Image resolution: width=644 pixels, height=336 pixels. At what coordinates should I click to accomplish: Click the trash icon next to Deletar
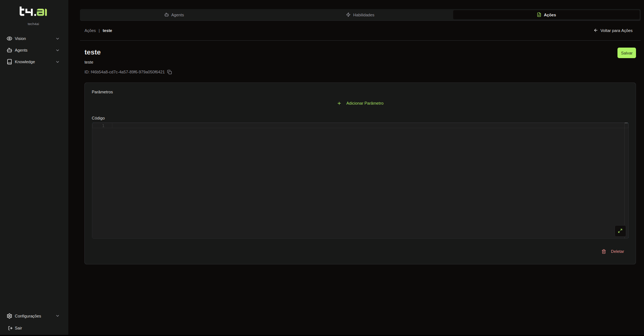coord(604,251)
